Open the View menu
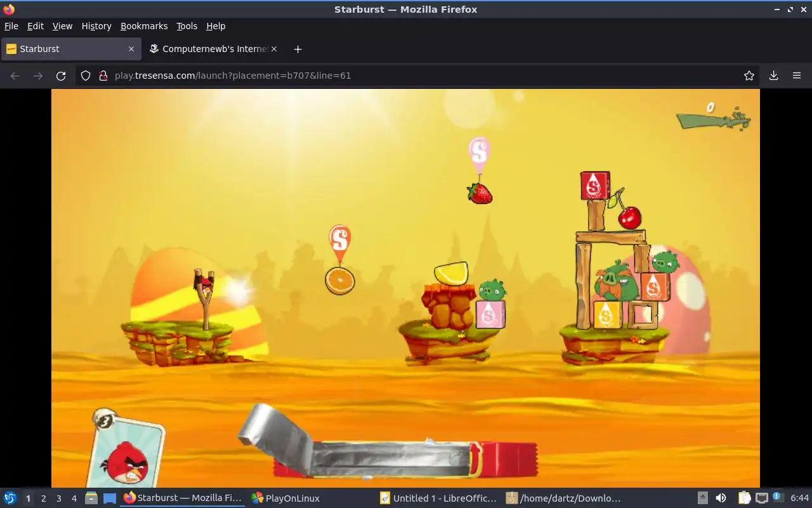 point(62,26)
